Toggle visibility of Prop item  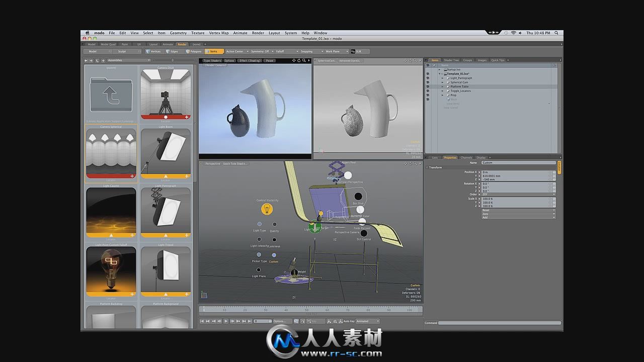pyautogui.click(x=428, y=95)
